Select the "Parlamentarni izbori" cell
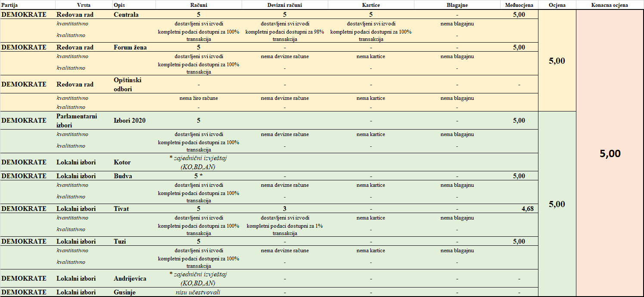Screen dimensions: 644x297 pos(77,121)
